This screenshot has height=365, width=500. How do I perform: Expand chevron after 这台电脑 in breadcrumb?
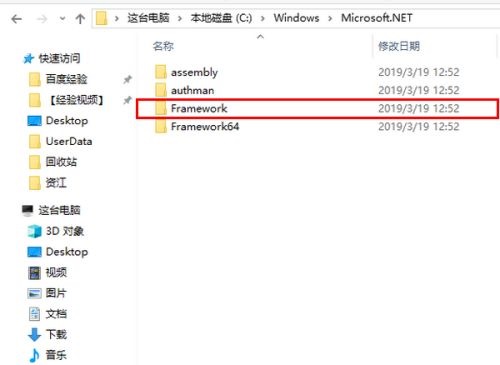pyautogui.click(x=180, y=18)
